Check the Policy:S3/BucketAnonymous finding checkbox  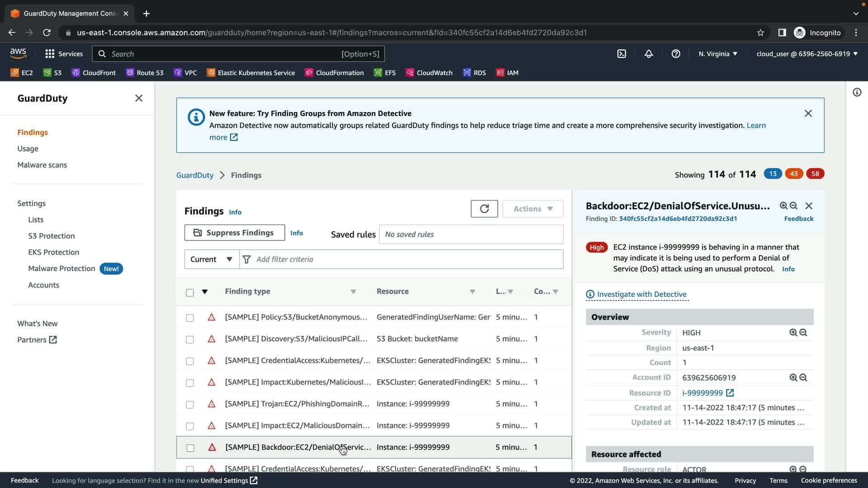(x=190, y=318)
